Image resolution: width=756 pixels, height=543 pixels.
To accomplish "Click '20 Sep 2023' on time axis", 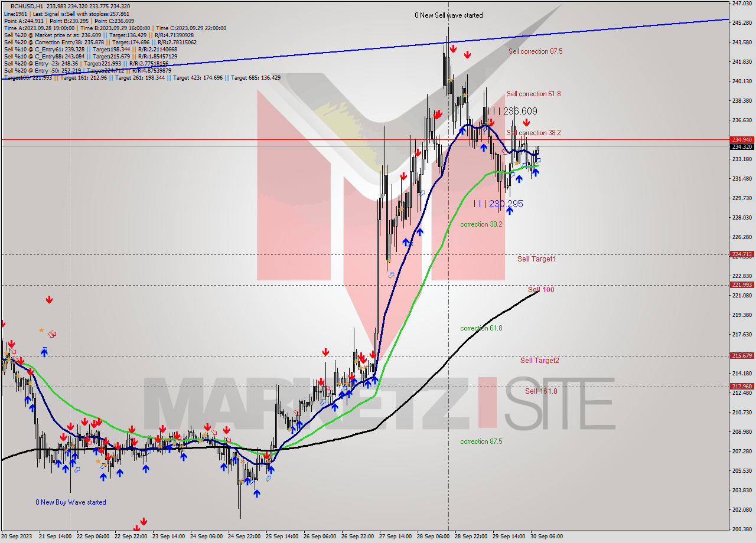I will (15, 537).
